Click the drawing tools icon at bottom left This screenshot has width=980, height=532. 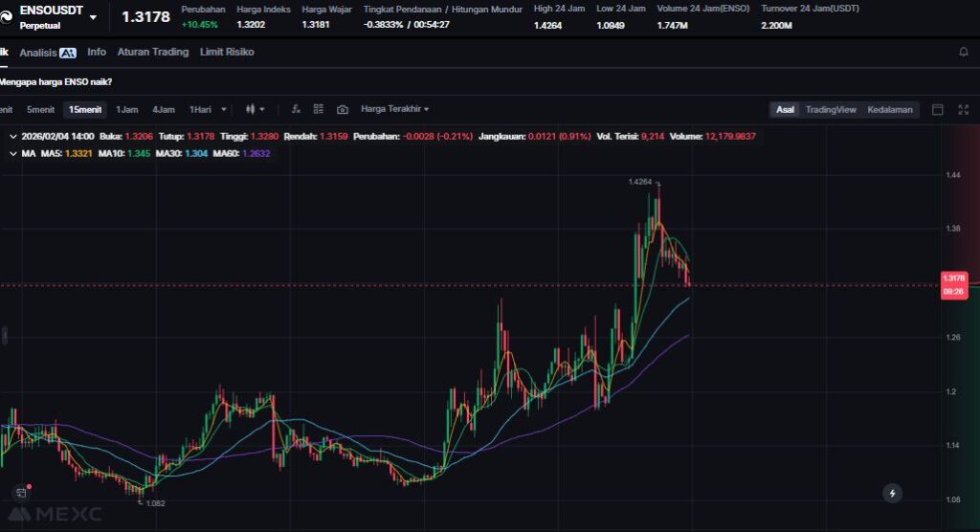coord(20,493)
